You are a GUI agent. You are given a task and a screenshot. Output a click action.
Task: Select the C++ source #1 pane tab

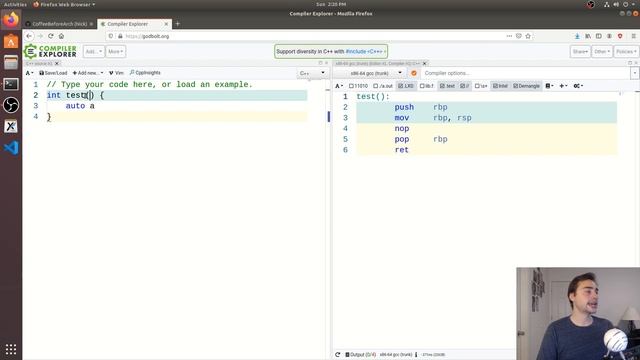40,63
